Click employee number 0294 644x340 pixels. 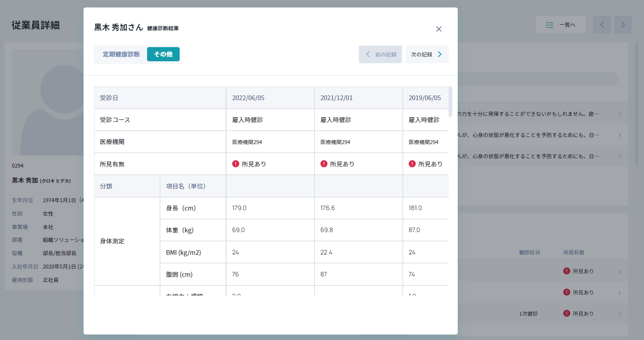click(18, 166)
